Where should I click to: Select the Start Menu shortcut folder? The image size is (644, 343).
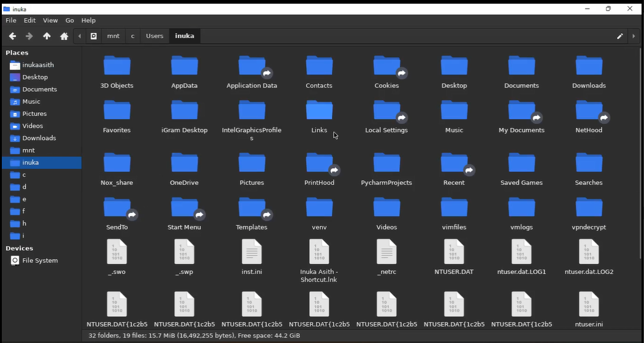pyautogui.click(x=185, y=214)
